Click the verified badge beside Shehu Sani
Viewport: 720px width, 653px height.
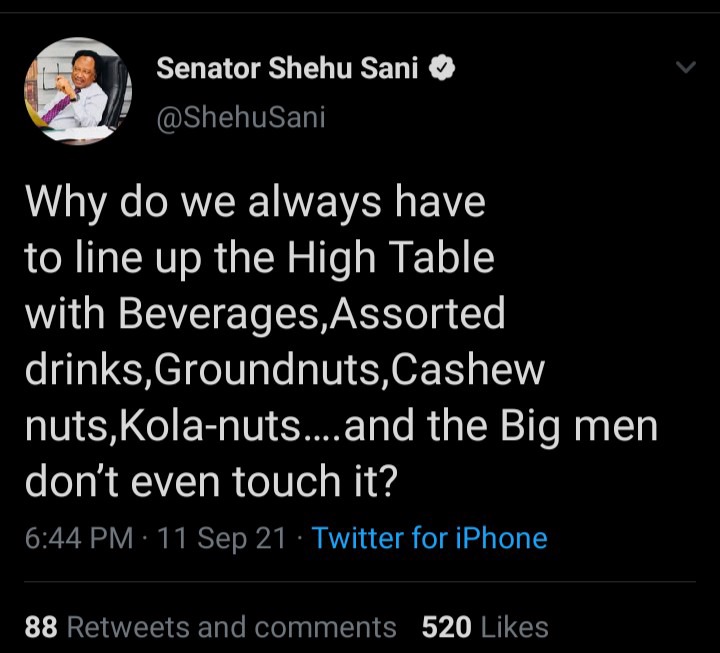442,69
